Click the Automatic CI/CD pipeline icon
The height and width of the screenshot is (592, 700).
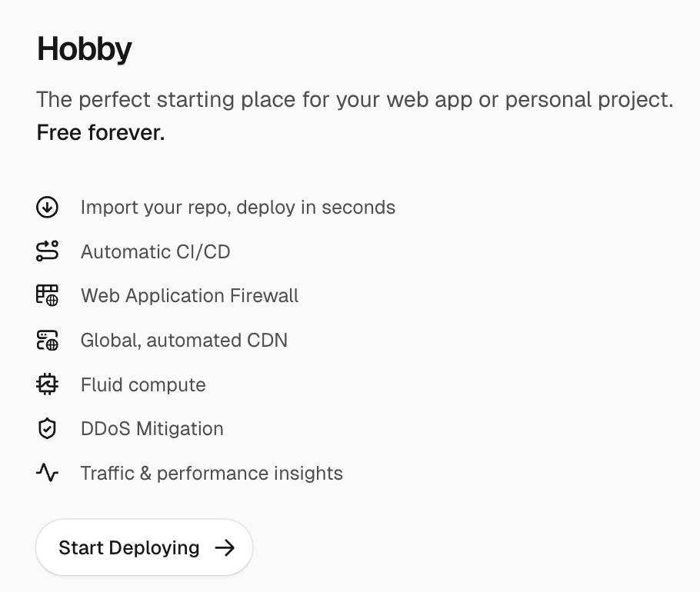pos(47,251)
